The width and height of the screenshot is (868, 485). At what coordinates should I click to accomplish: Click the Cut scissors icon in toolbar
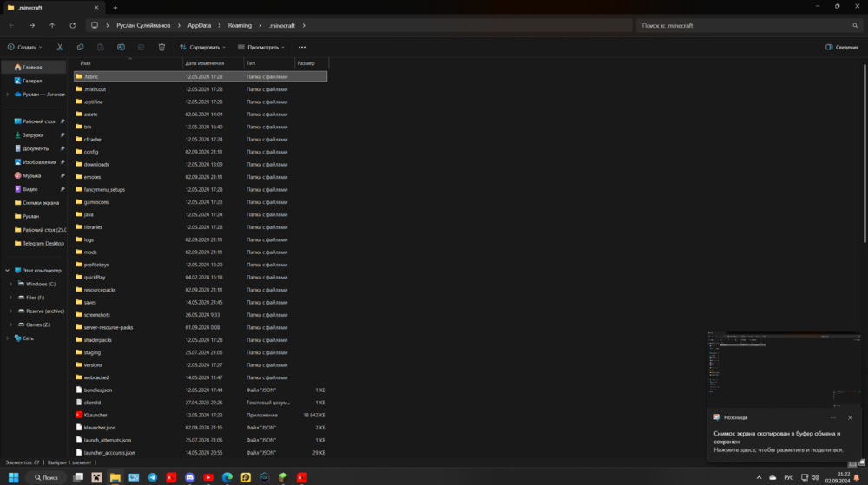60,48
